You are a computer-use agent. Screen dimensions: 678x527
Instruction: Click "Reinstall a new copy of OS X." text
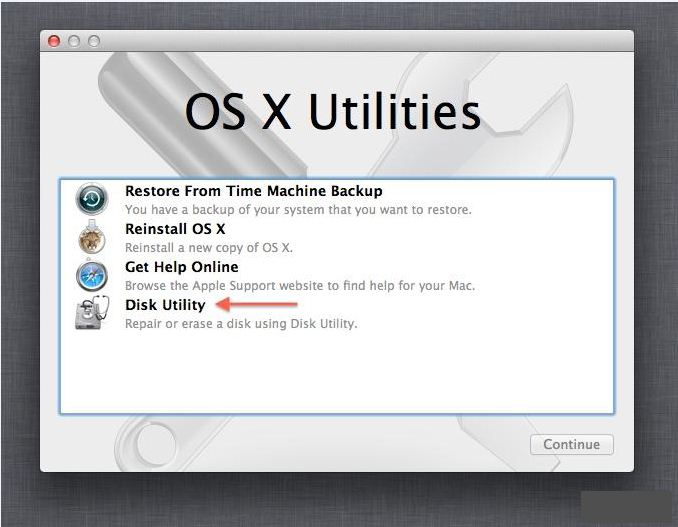point(209,248)
